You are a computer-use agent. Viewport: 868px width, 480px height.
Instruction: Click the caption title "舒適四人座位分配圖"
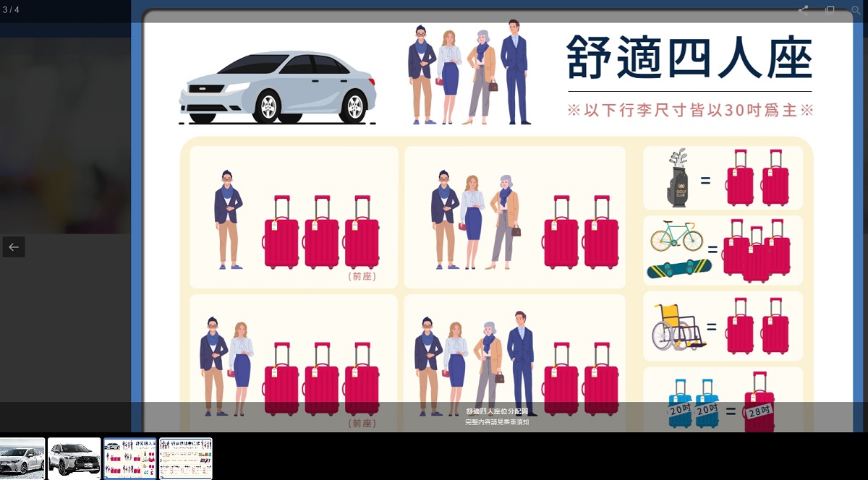pos(497,411)
